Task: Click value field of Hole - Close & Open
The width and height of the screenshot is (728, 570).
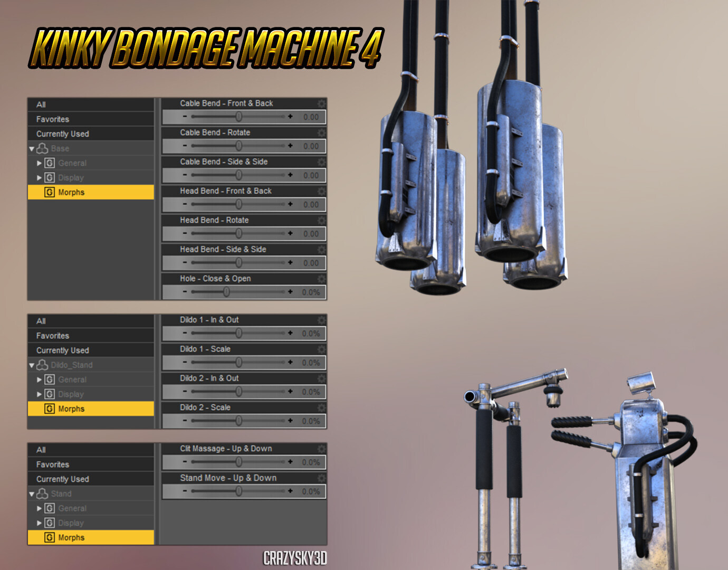Action: point(311,292)
